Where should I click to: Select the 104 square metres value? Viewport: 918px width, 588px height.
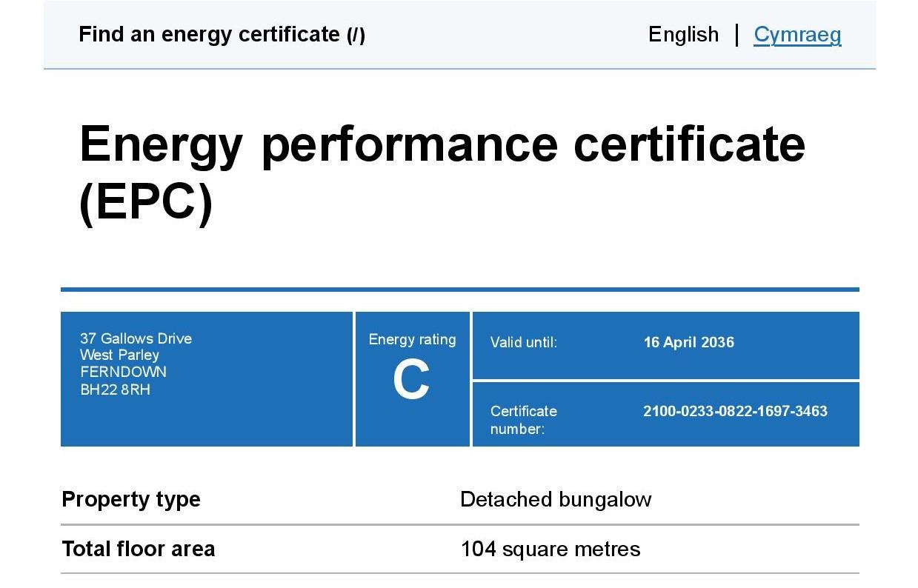[x=551, y=549]
